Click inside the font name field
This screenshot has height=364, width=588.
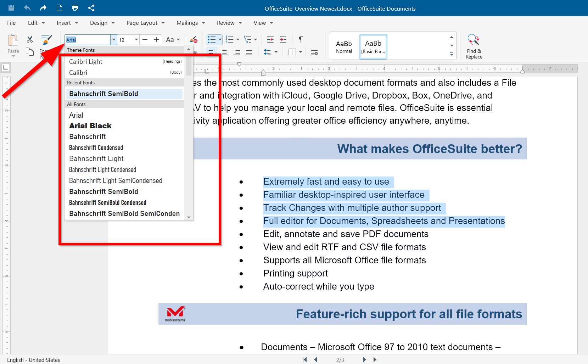tap(88, 40)
